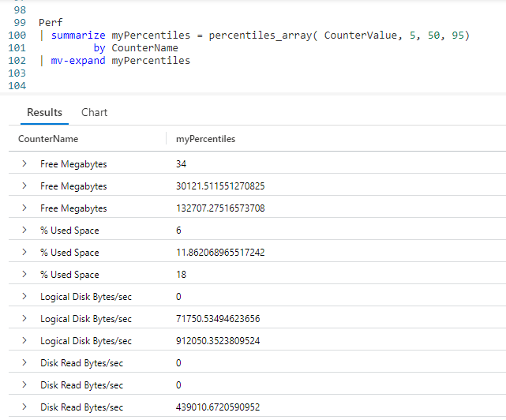The width and height of the screenshot is (506, 420).
Task: Click line number 104 in editor gutter
Action: point(17,85)
